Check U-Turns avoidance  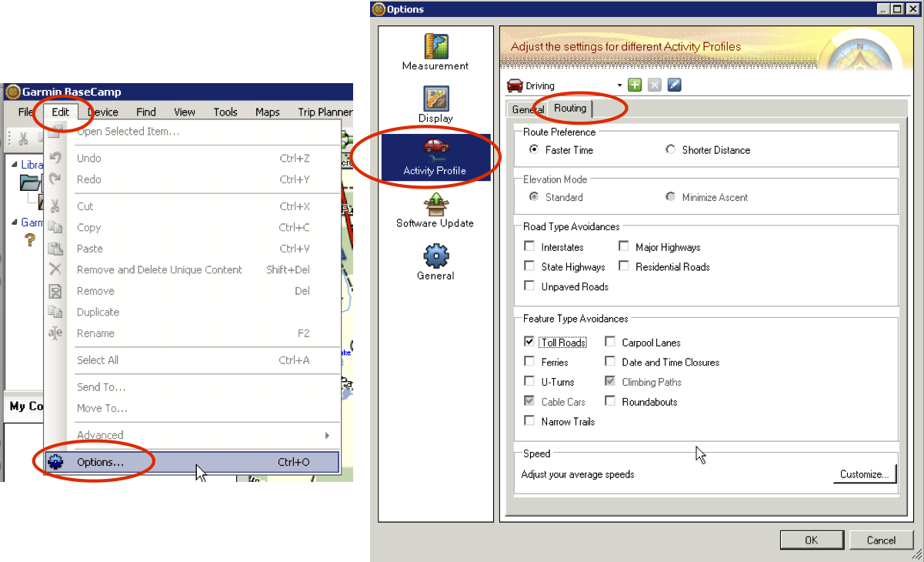529,381
